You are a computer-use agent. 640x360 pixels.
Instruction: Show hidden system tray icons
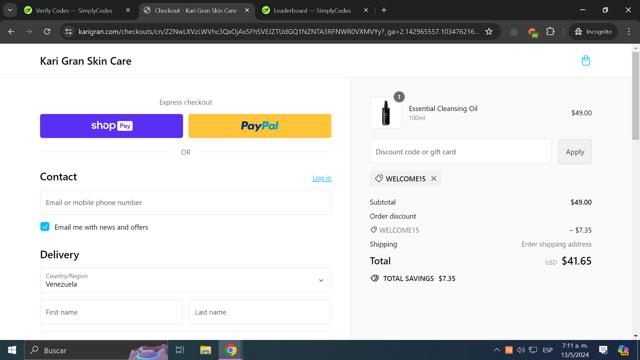click(497, 350)
